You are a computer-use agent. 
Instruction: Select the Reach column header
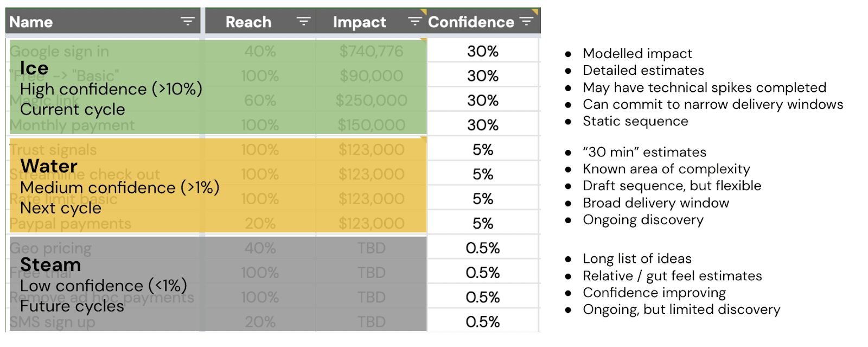coord(248,22)
